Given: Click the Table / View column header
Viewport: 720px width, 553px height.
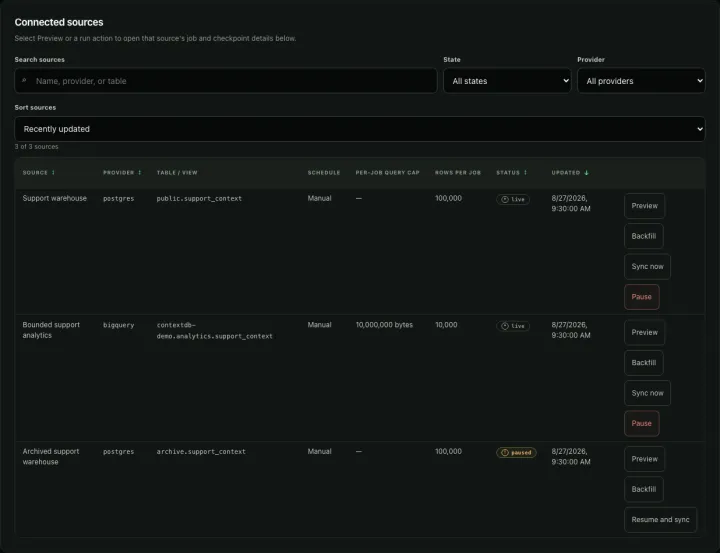Looking at the screenshot, I should pyautogui.click(x=177, y=173).
